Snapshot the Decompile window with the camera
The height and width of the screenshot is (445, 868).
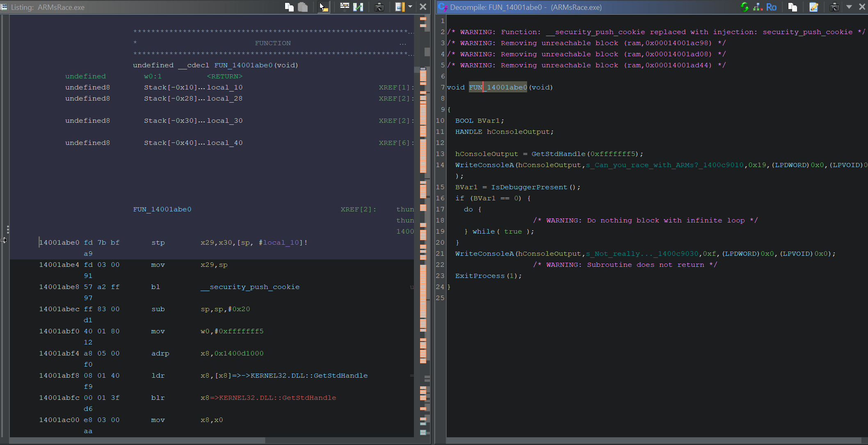click(x=834, y=7)
